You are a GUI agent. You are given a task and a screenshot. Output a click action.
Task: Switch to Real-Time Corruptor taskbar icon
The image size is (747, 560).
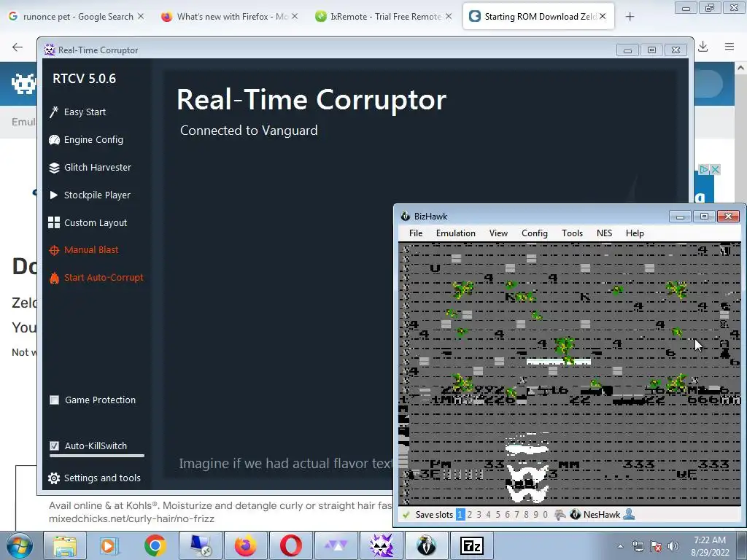pos(381,545)
